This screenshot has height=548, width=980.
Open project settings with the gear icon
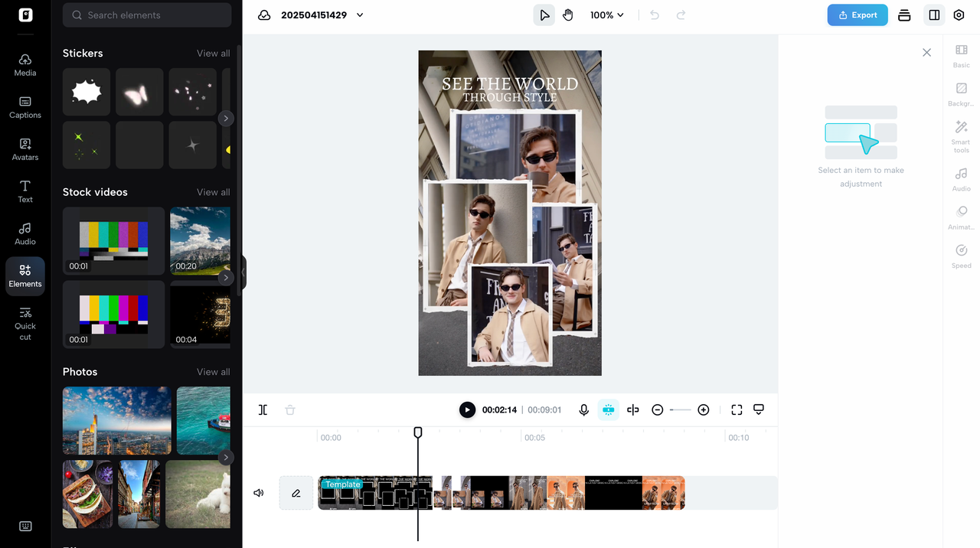pos(959,15)
